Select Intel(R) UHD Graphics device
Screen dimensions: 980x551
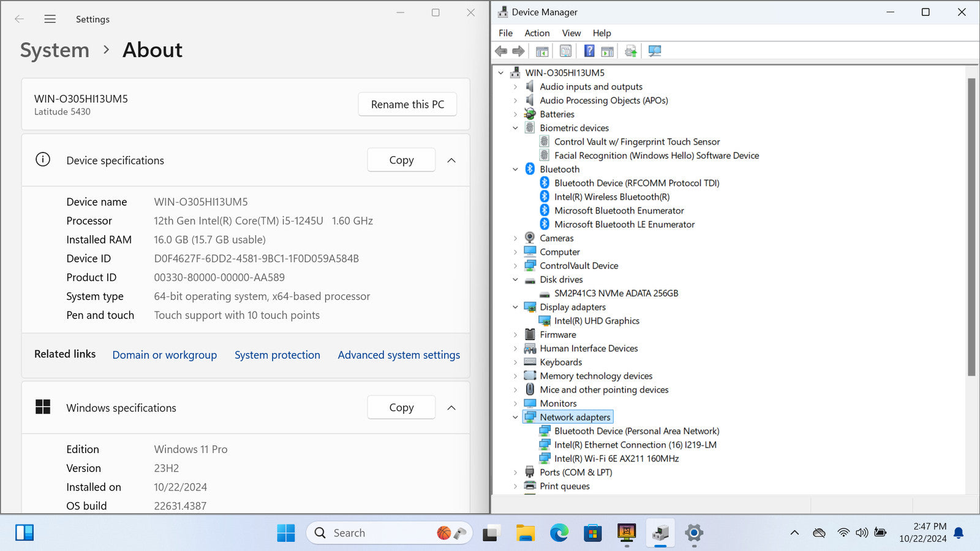click(x=597, y=321)
